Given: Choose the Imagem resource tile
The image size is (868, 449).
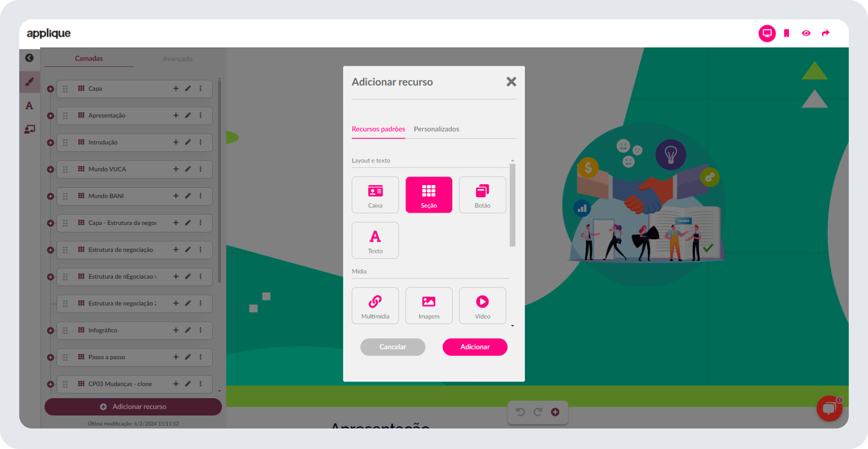Looking at the screenshot, I should (429, 306).
